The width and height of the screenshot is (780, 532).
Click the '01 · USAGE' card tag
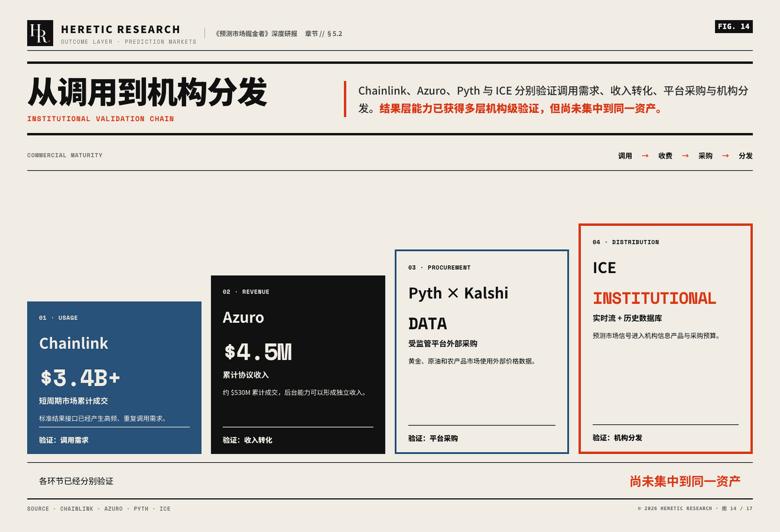click(58, 318)
